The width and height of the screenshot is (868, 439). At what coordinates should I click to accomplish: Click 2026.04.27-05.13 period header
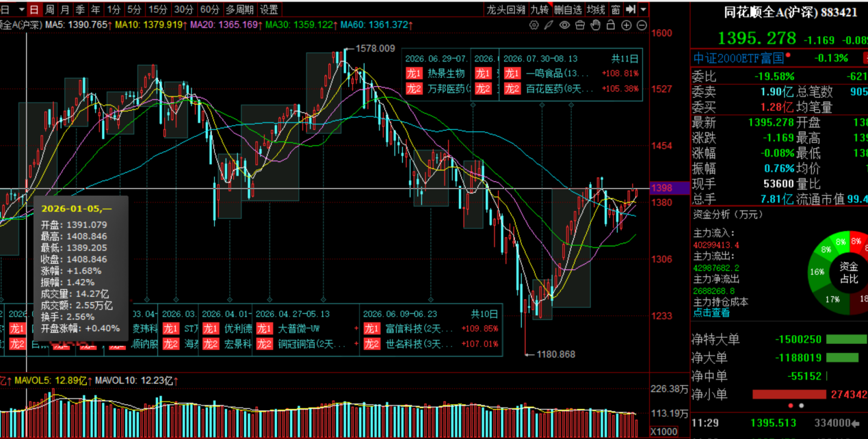(x=293, y=314)
